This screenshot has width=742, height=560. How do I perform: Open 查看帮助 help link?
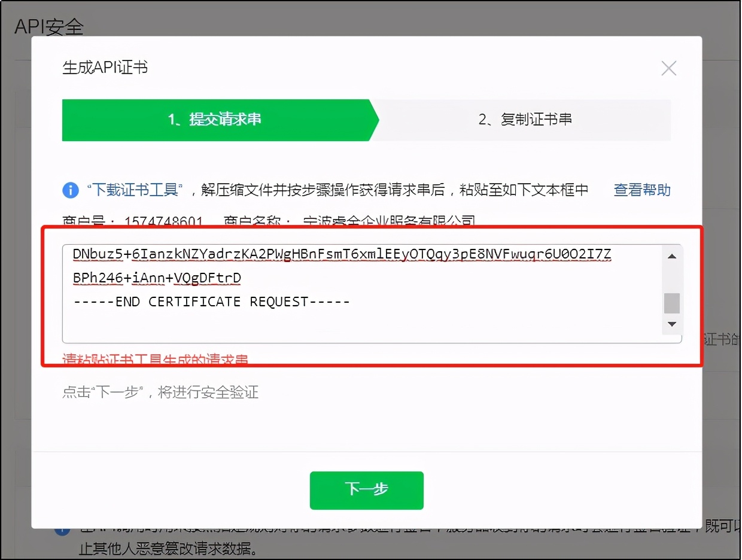pyautogui.click(x=641, y=189)
